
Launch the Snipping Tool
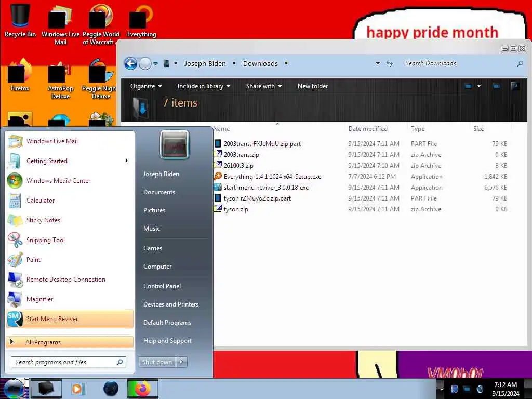[x=70, y=240]
